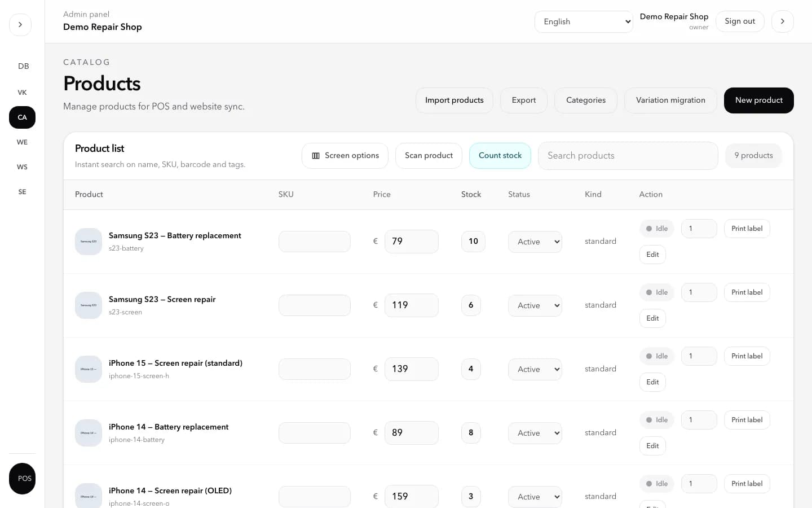Open the SE sidebar section

[x=23, y=192]
